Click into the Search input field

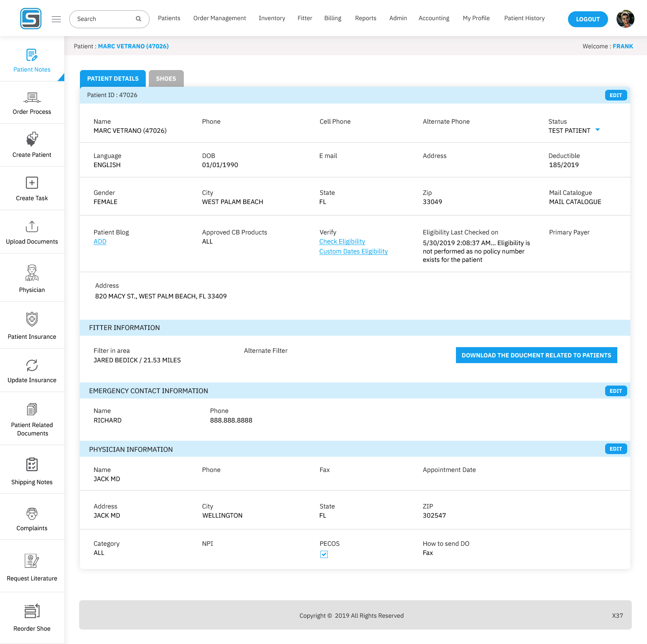tap(104, 19)
